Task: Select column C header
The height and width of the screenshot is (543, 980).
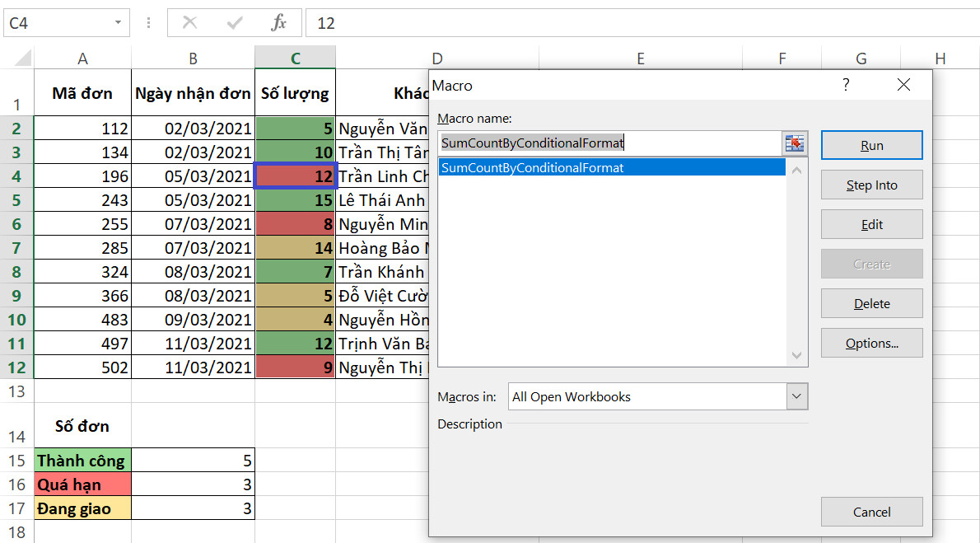Action: (295, 58)
